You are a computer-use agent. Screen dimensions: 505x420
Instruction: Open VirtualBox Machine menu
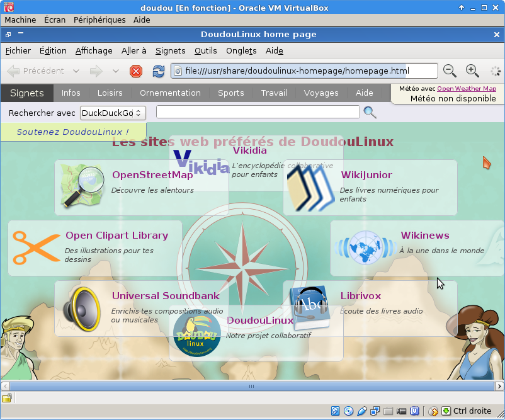(20, 20)
